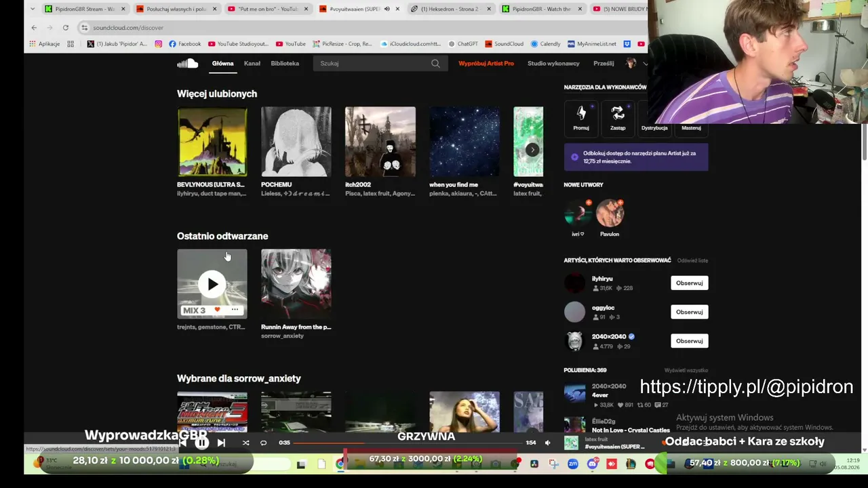Go back in browser history

click(34, 28)
